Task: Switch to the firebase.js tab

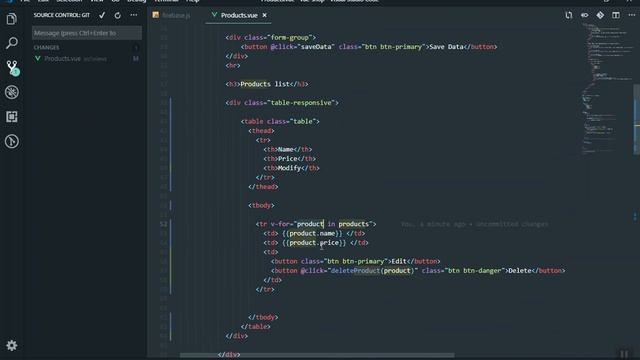Action: [176, 16]
